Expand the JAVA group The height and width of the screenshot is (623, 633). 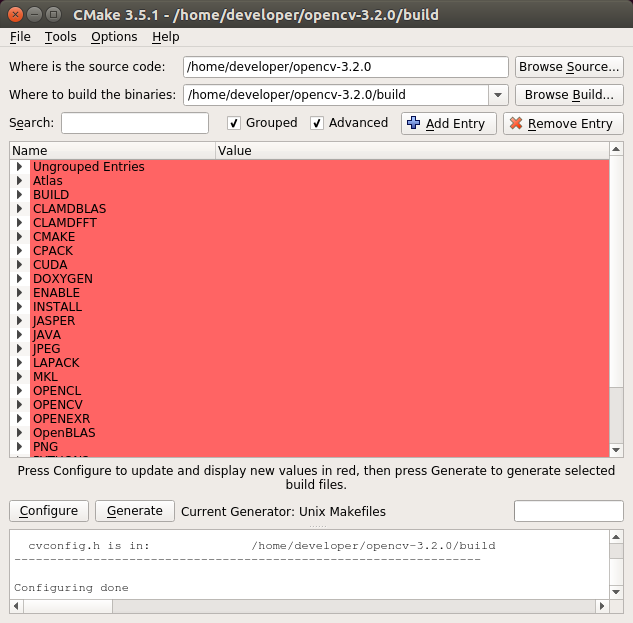click(19, 334)
